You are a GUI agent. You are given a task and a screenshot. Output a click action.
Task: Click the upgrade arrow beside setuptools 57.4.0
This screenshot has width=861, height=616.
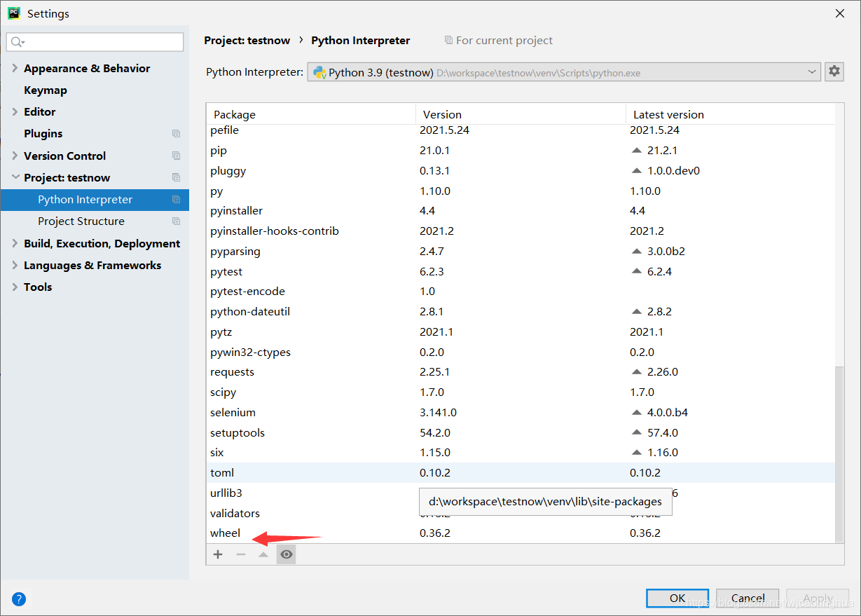(x=636, y=433)
